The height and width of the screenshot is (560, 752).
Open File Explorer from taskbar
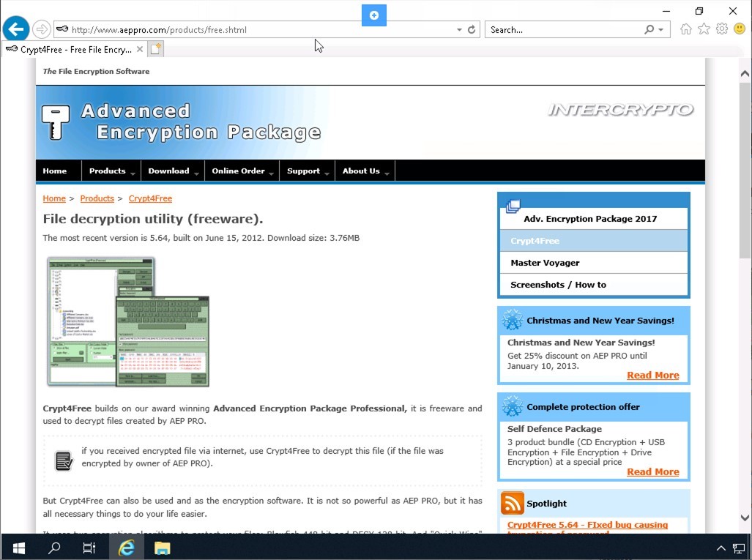click(x=162, y=548)
